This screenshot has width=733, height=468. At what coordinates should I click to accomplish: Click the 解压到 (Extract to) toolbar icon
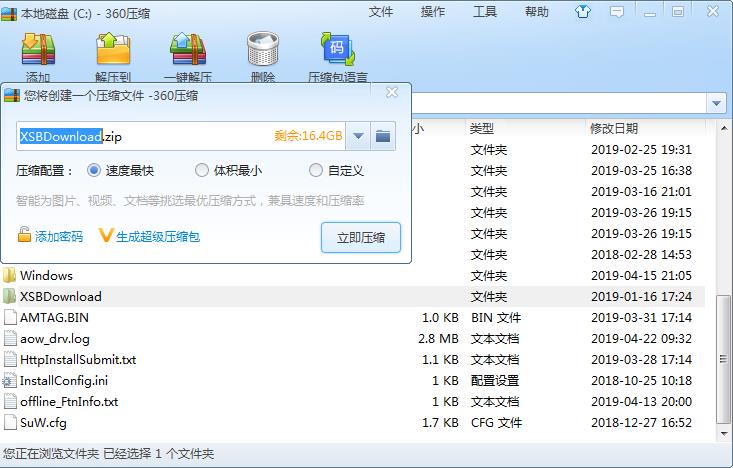(x=113, y=49)
